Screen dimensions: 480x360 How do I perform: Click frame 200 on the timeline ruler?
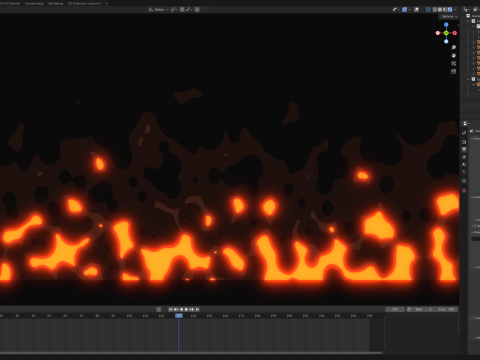click(x=289, y=315)
